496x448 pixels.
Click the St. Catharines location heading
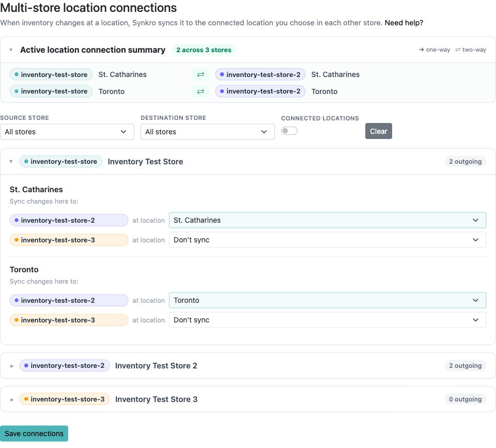click(36, 190)
